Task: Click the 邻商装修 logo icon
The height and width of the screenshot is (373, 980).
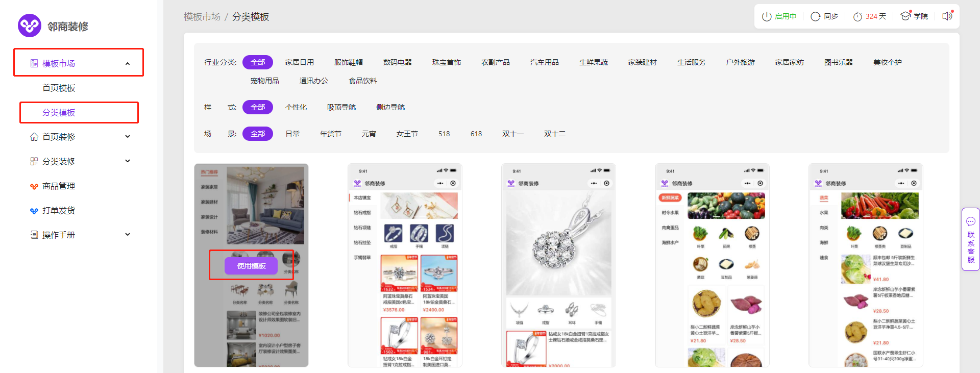Action: (30, 26)
